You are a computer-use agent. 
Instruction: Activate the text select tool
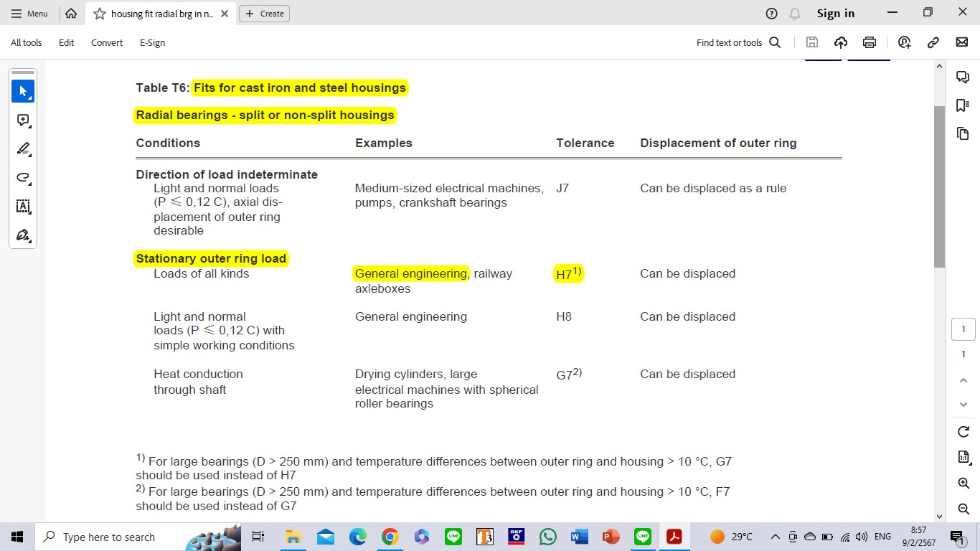pyautogui.click(x=23, y=207)
